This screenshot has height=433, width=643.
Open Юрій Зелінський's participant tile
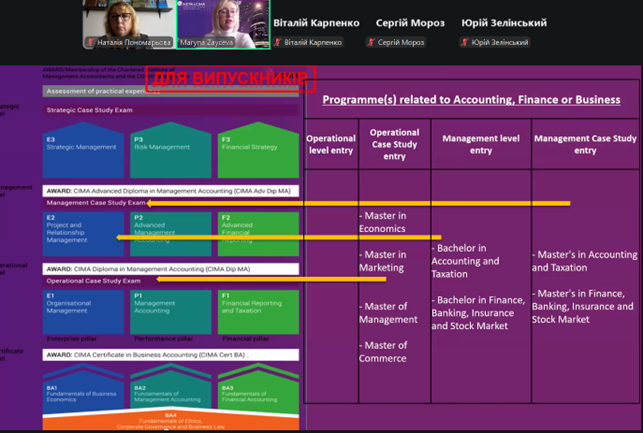504,30
